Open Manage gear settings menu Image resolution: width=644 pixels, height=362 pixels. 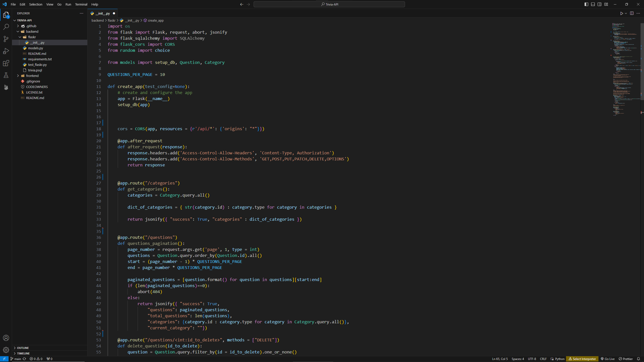tap(6, 350)
